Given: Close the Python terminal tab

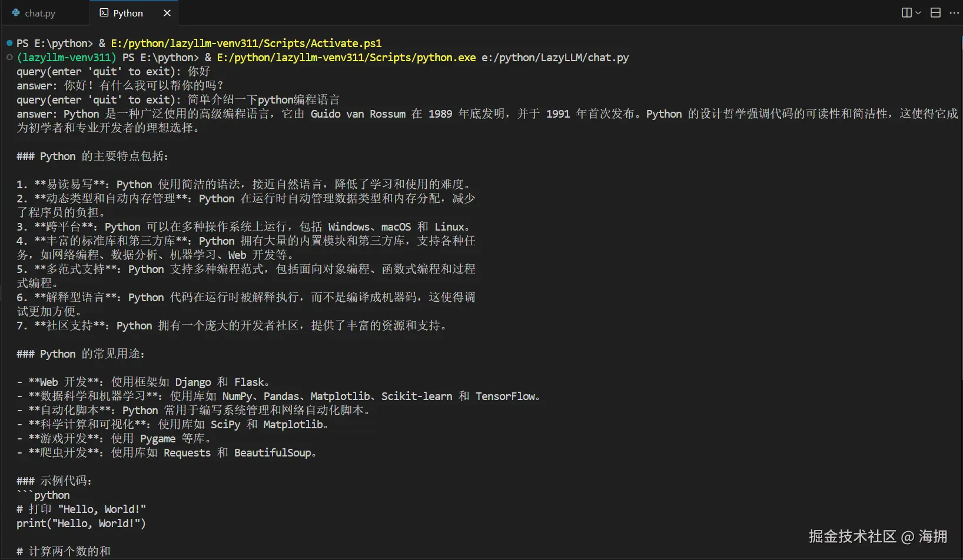Looking at the screenshot, I should point(167,13).
